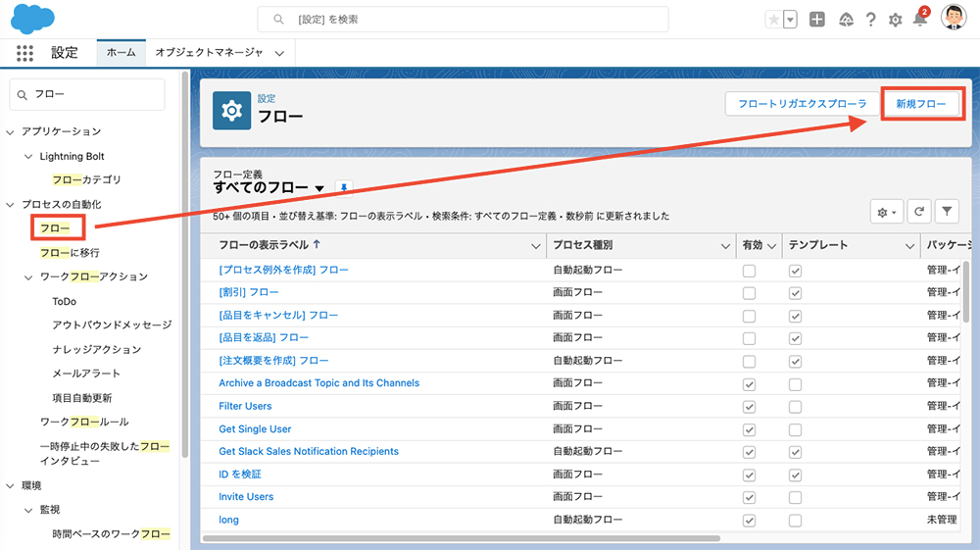The width and height of the screenshot is (980, 550).
Task: Click the setup search magnifier icon
Action: pyautogui.click(x=278, y=20)
